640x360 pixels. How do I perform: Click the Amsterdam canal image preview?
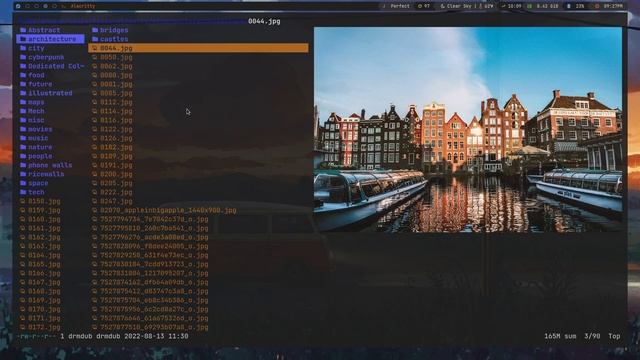(468, 129)
